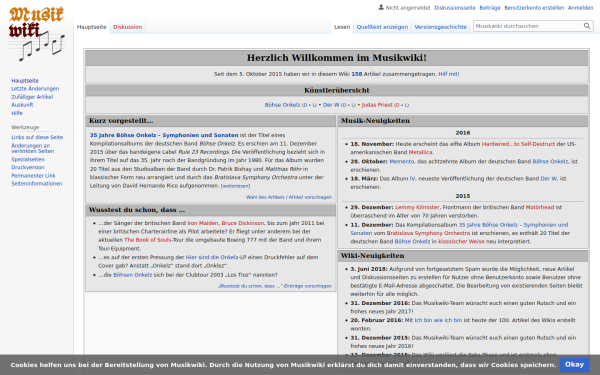Open the Lemmy Kilmister link
600x375 pixels.
(x=417, y=207)
